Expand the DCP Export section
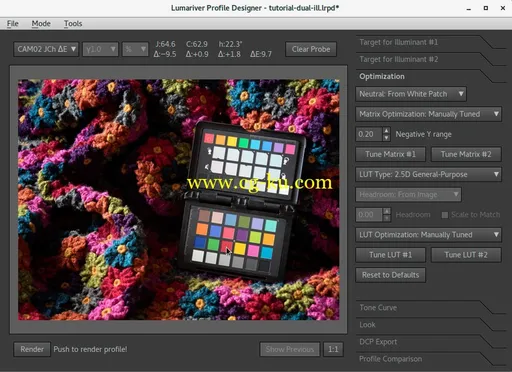Screen dimensions: 512x372 click(x=378, y=342)
